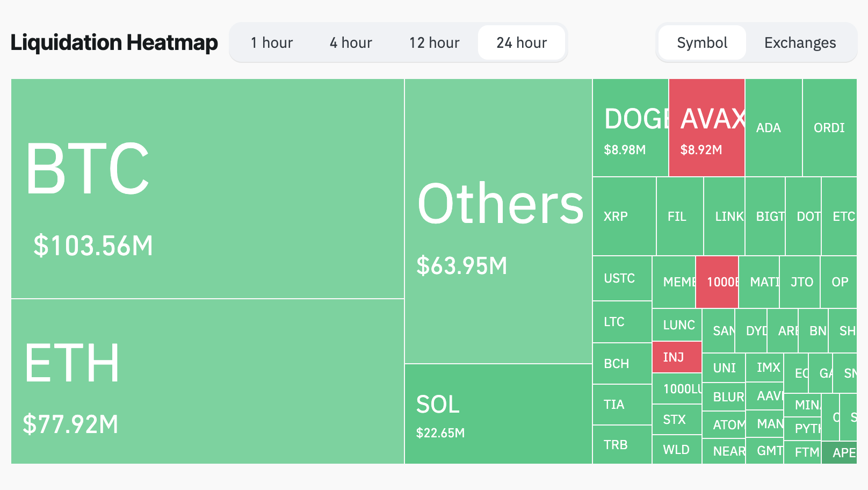Select the 24 hour timeframe tab

pyautogui.click(x=522, y=42)
